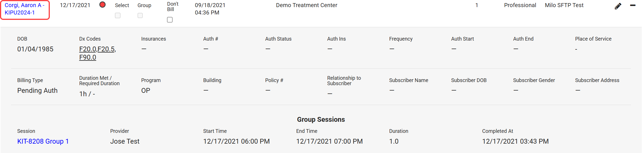The width and height of the screenshot is (644, 153).
Task: Click the Group Sessions heading
Action: (321, 120)
